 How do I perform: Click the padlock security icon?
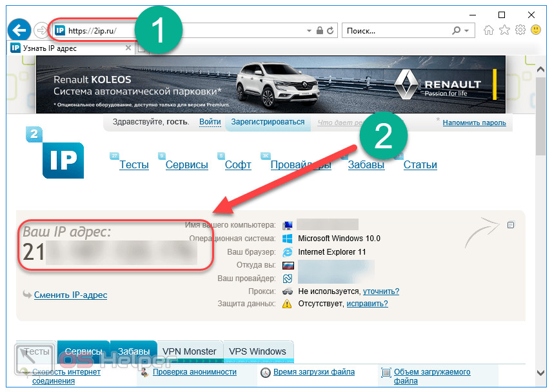pyautogui.click(x=320, y=30)
